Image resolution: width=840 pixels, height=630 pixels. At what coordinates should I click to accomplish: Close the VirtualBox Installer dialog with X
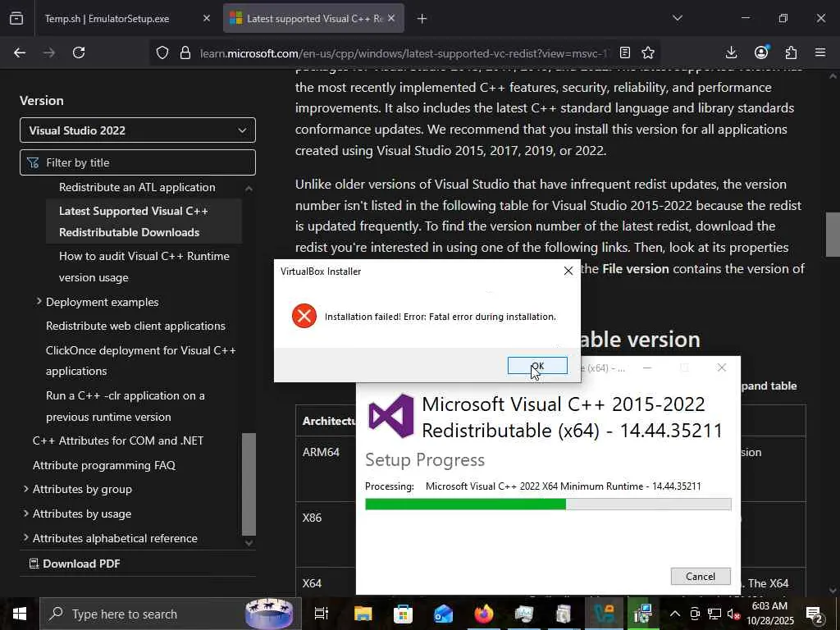coord(568,271)
